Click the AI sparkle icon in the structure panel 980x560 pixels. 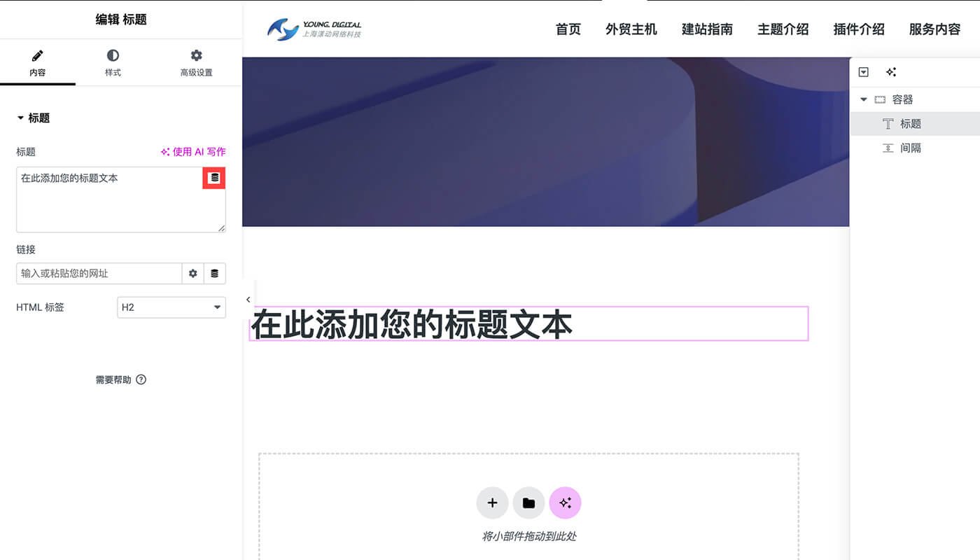pyautogui.click(x=891, y=71)
